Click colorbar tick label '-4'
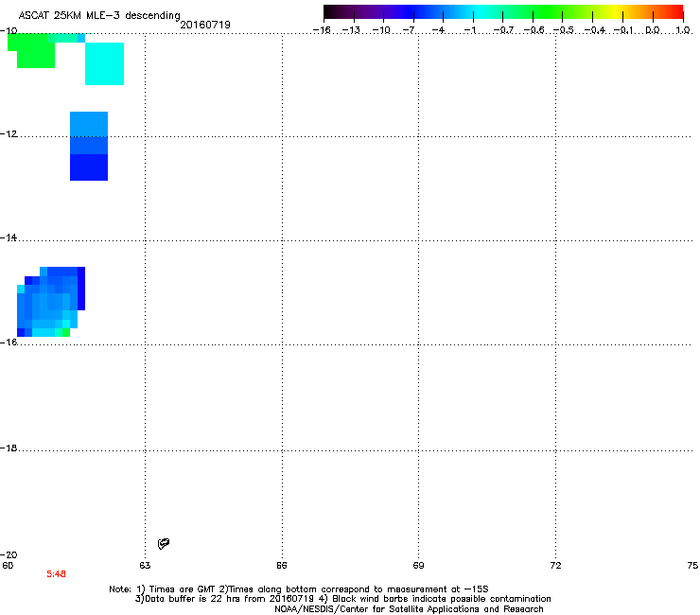Viewport: 700px width, 615px height. pyautogui.click(x=438, y=30)
